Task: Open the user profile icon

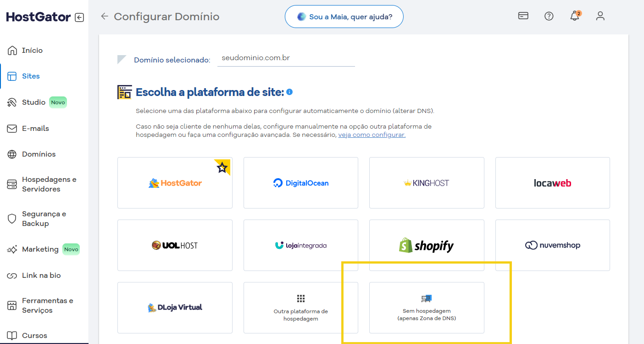Action: (x=600, y=16)
